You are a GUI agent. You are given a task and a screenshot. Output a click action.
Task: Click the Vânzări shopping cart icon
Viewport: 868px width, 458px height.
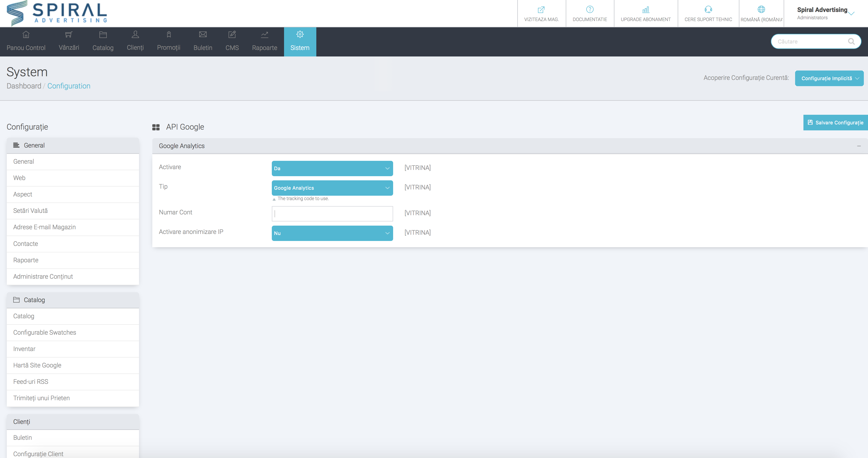tap(69, 34)
